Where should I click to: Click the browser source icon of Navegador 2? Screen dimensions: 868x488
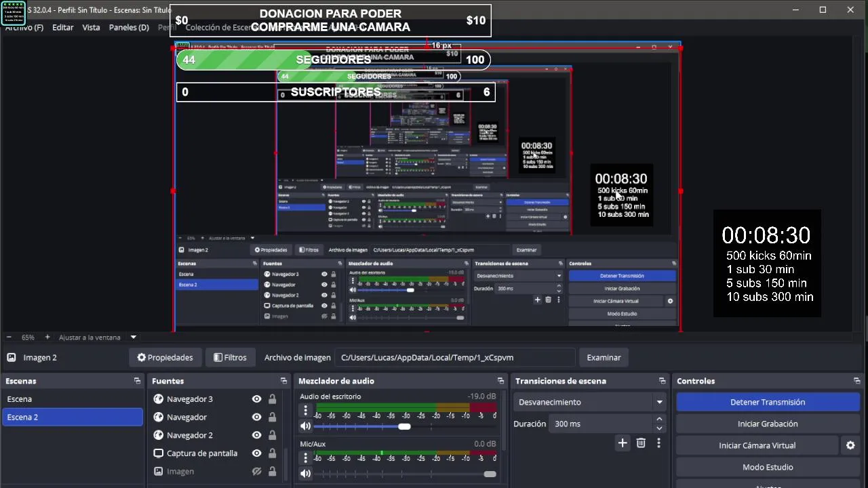158,435
